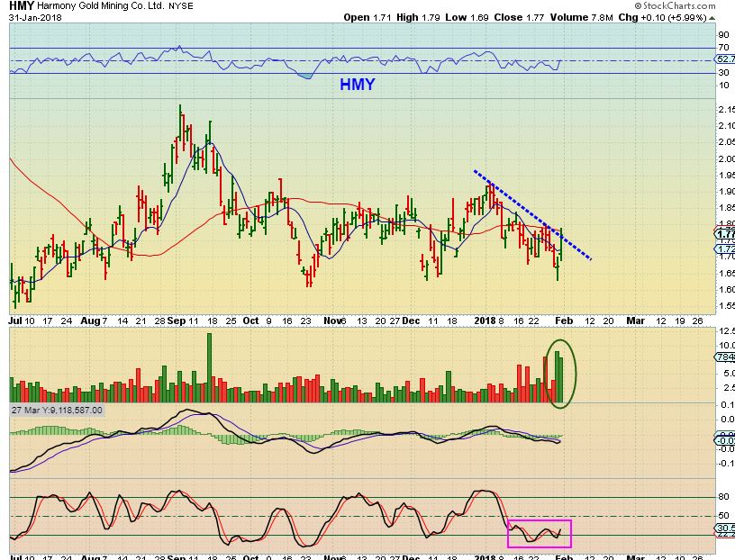The image size is (735, 560).
Task: Click the Volume 7.8M value
Action: [x=581, y=17]
